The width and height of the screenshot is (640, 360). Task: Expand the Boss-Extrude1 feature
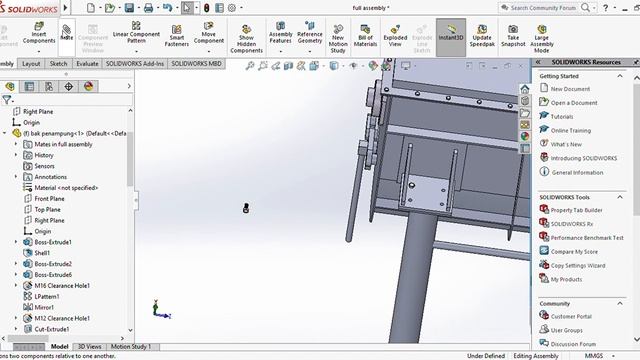click(16, 242)
